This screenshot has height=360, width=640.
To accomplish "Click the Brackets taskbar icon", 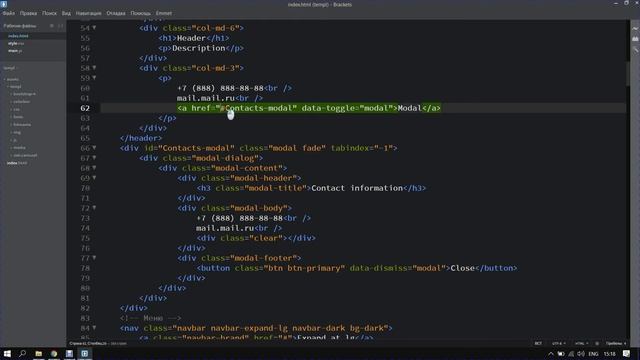I will [x=84, y=353].
